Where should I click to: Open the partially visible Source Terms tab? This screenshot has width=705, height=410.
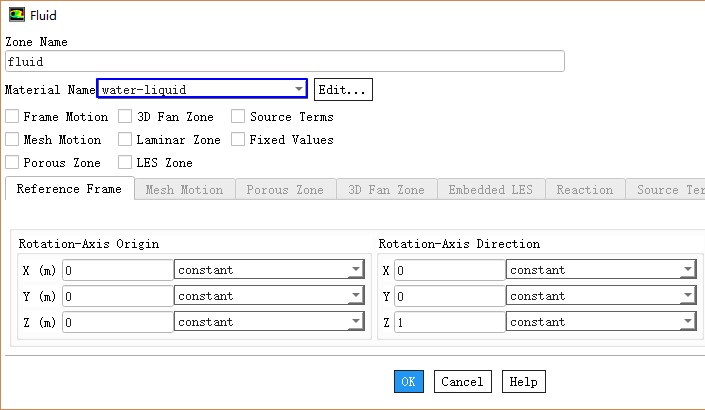pos(666,190)
